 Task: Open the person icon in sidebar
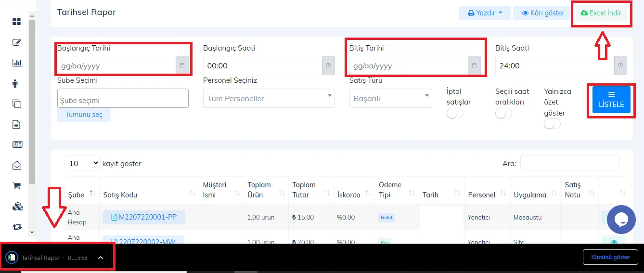pos(15,83)
